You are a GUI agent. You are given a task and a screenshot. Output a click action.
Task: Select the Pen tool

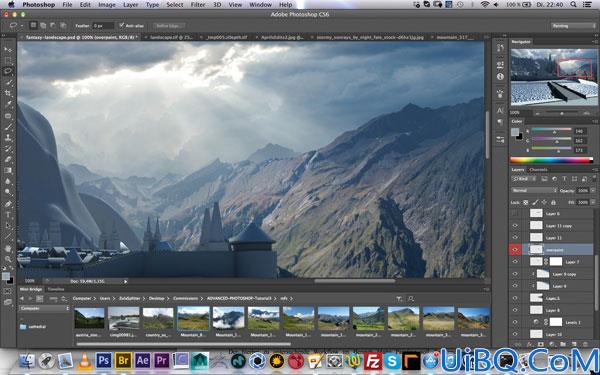tap(8, 204)
